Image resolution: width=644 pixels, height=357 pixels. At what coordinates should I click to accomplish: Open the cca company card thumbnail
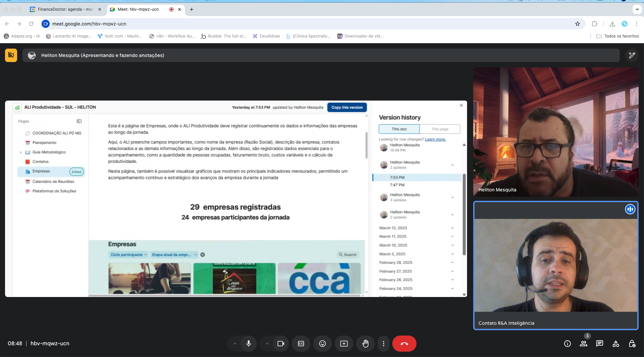click(x=319, y=278)
